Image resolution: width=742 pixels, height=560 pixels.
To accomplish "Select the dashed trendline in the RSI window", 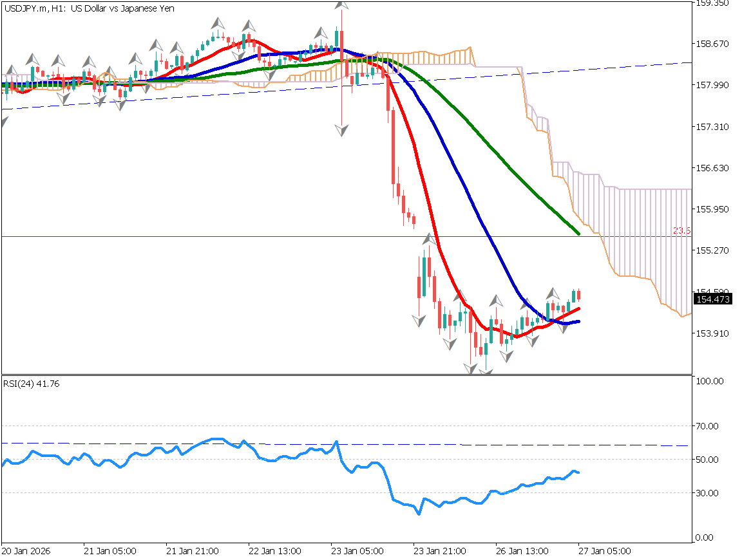I will point(515,445).
